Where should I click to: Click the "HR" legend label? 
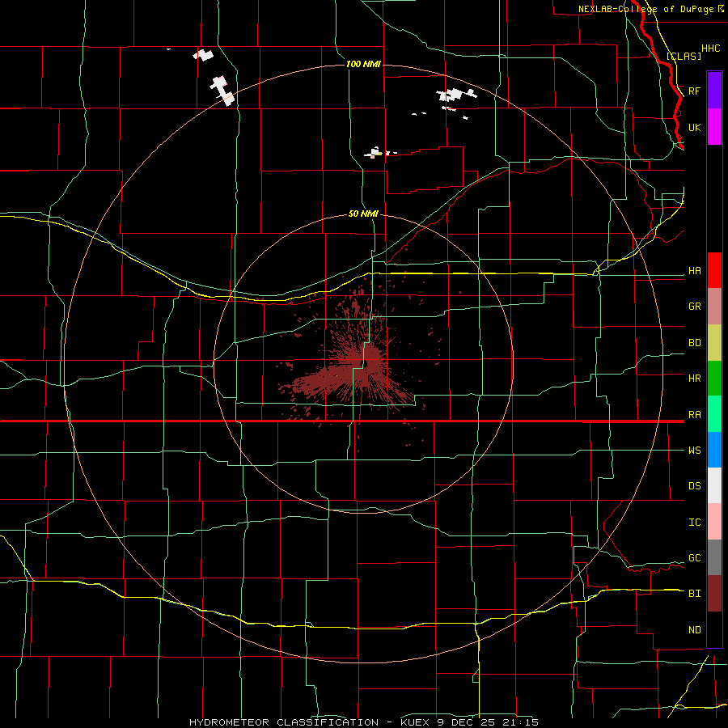point(694,379)
